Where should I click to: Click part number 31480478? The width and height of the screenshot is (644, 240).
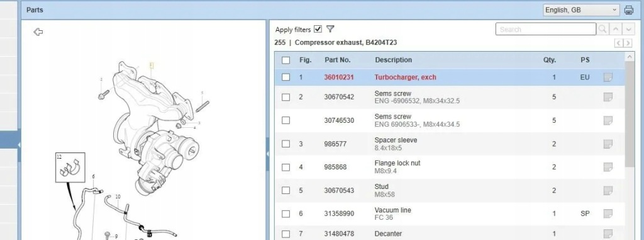tap(339, 234)
